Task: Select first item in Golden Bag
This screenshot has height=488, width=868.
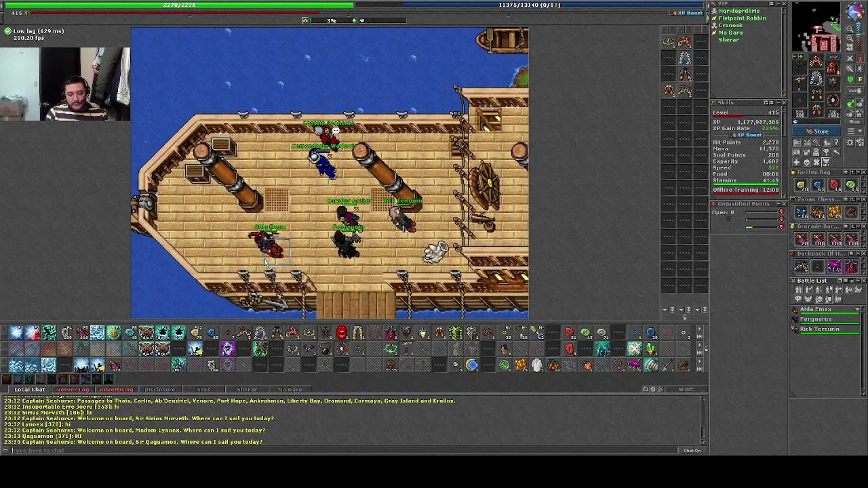Action: pyautogui.click(x=801, y=185)
